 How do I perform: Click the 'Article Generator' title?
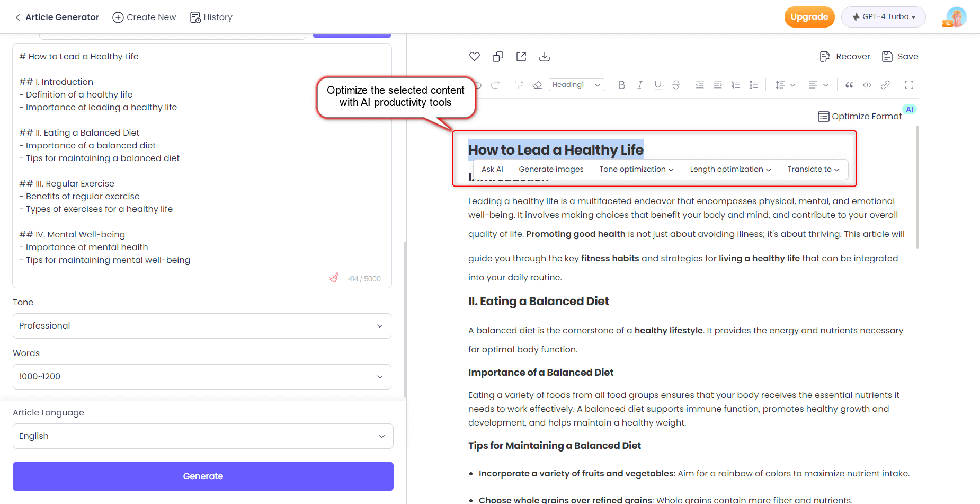pos(62,17)
